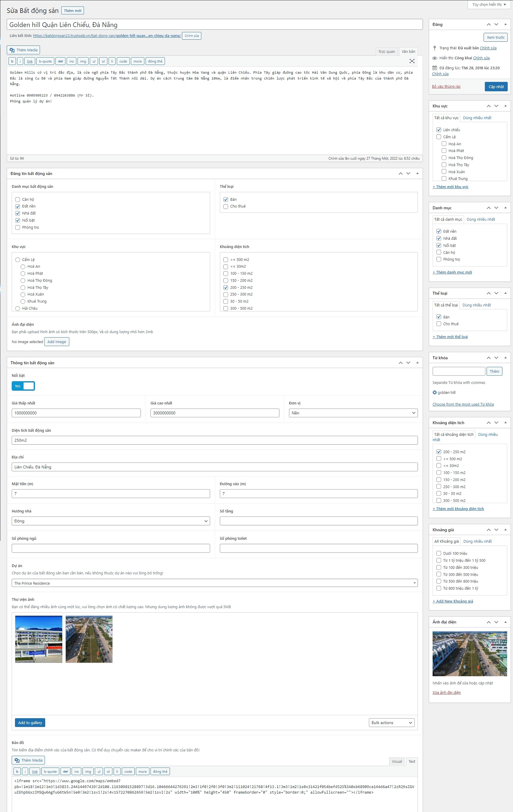The width and height of the screenshot is (513, 812).
Task: Open the Dùng nhiều nhất tab in Danh mục
Action: (x=481, y=219)
